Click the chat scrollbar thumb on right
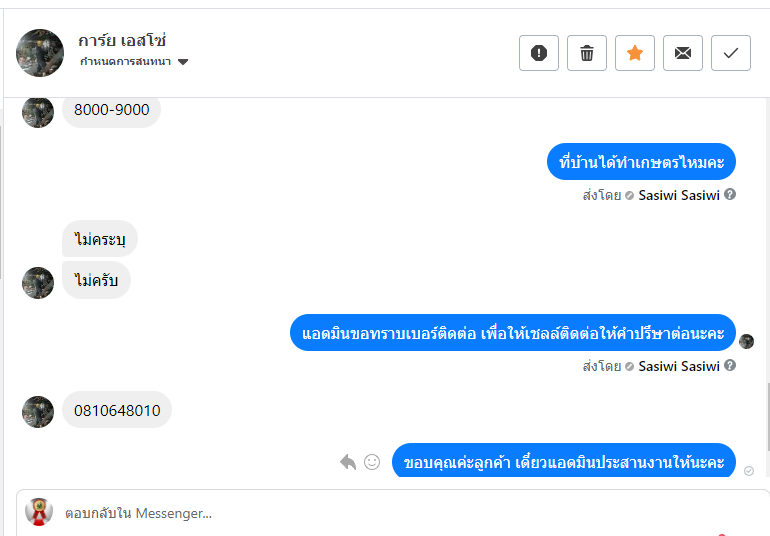 click(767, 417)
